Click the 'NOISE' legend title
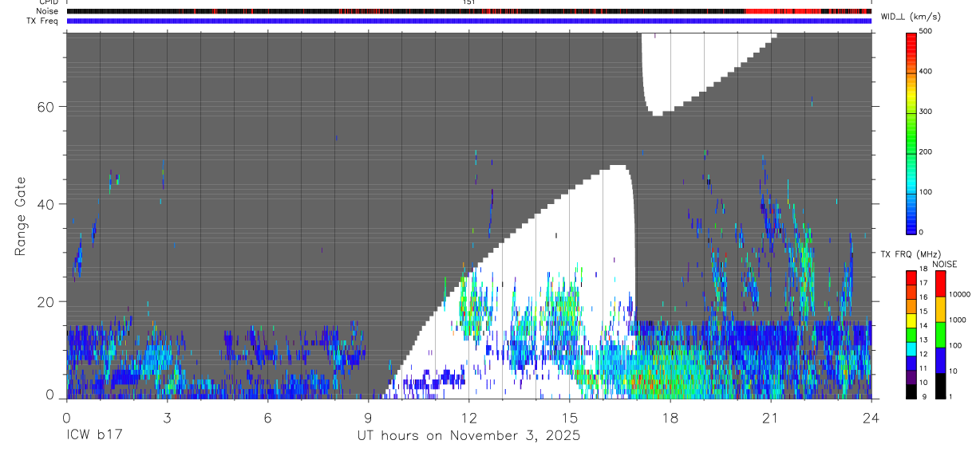This screenshot has width=980, height=452. (945, 264)
